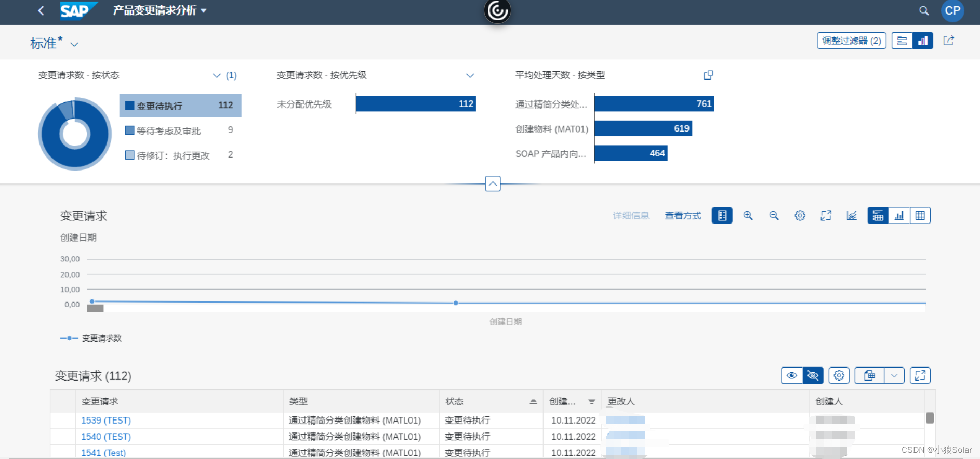This screenshot has height=459, width=980.
Task: Select the 等待考虑及审批 status legend item
Action: [180, 130]
